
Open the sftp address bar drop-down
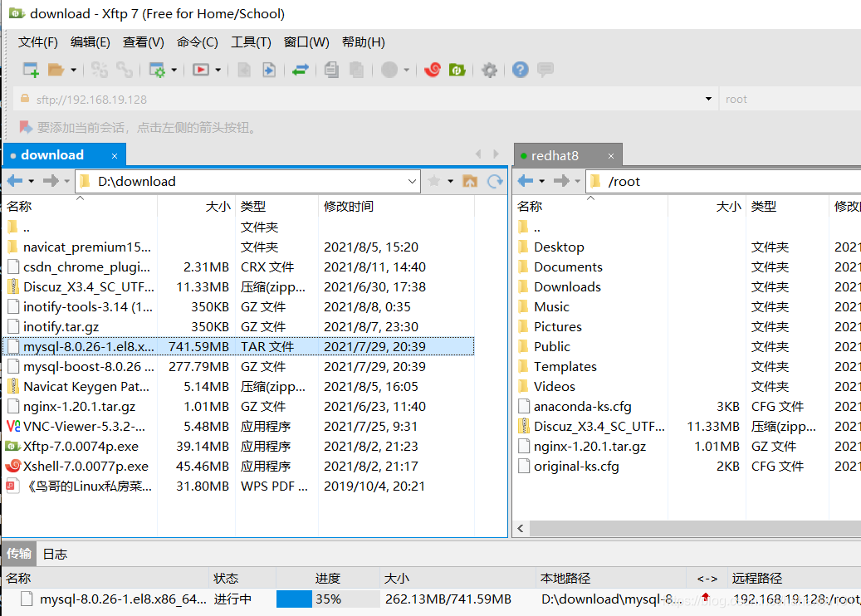click(x=708, y=99)
